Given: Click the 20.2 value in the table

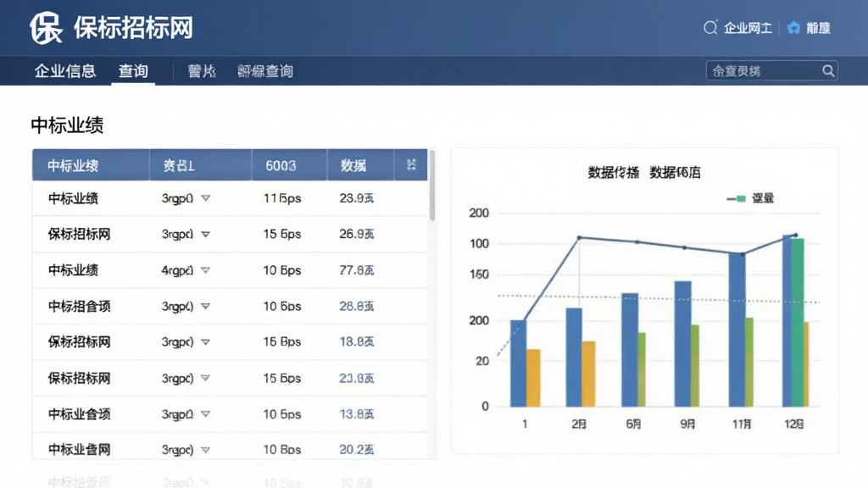Looking at the screenshot, I should coord(357,450).
